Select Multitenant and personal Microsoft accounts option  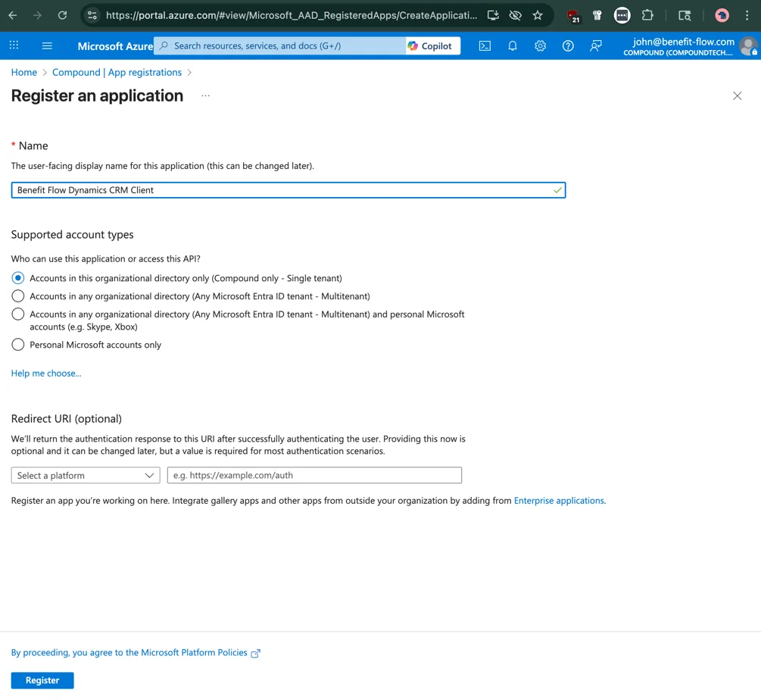tap(18, 314)
